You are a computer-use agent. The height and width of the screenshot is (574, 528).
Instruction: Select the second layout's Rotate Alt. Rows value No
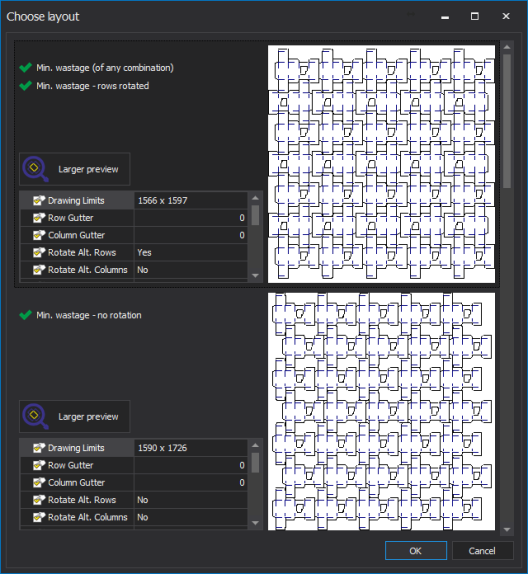(x=191, y=500)
